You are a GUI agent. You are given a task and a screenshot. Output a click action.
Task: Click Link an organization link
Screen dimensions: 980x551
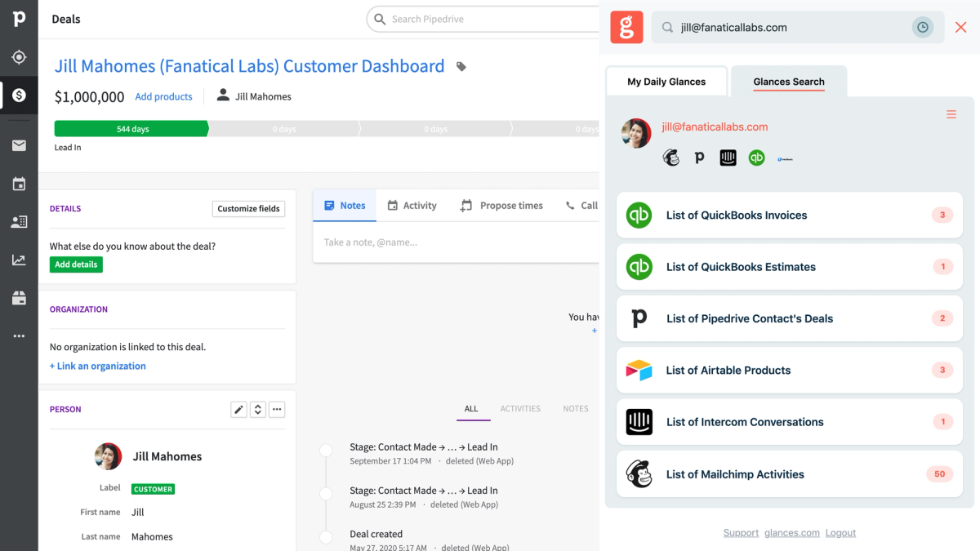click(98, 366)
